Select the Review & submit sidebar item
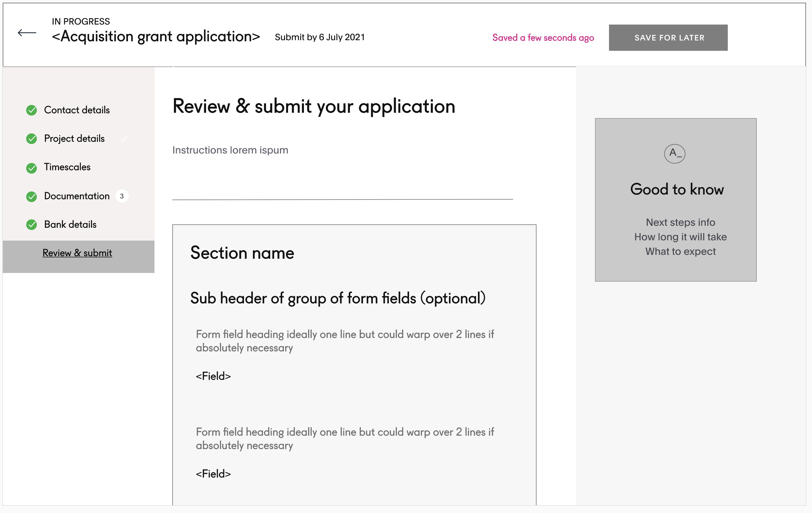812x513 pixels. click(x=77, y=252)
